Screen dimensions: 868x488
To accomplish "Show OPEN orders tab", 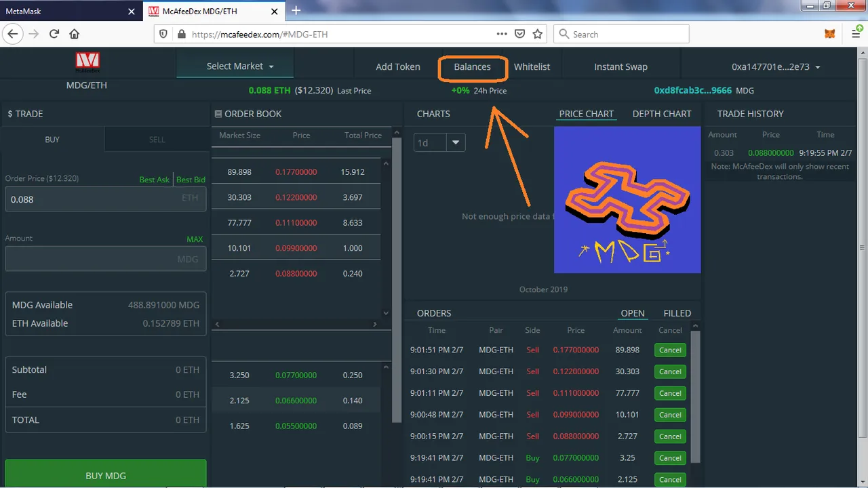I will coord(633,313).
